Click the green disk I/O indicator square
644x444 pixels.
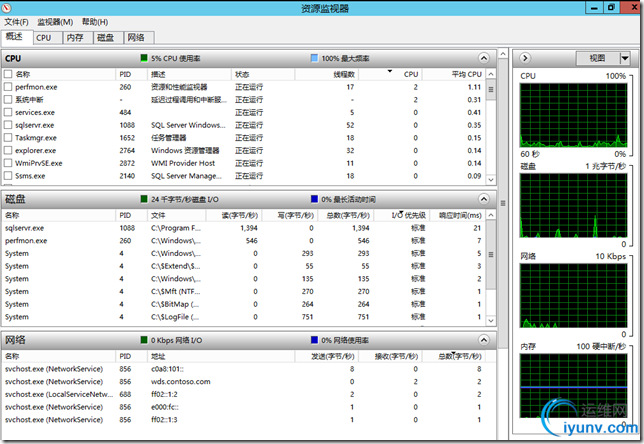click(144, 199)
